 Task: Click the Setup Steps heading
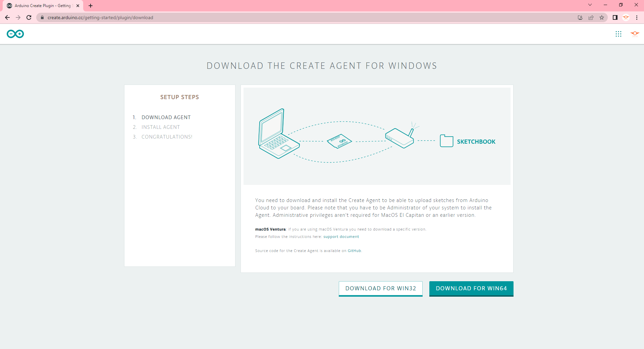point(179,97)
